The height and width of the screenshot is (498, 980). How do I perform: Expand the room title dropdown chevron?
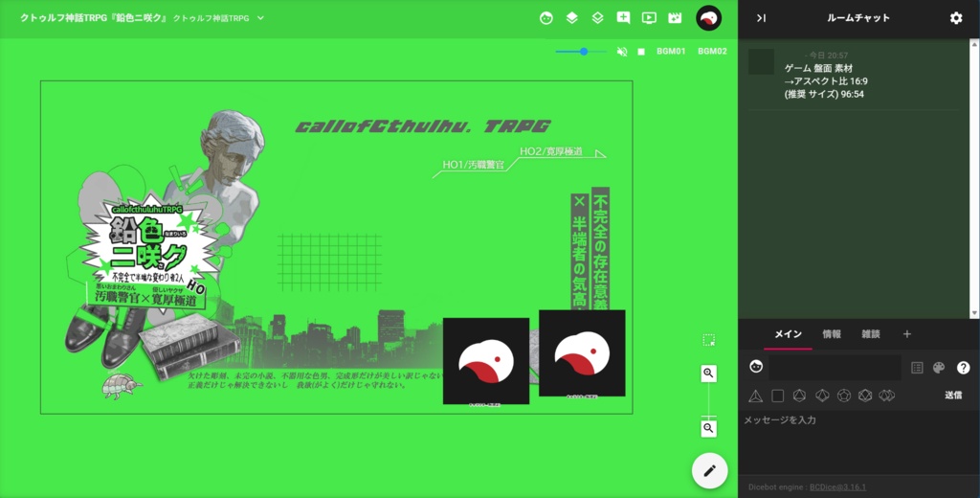coord(260,18)
